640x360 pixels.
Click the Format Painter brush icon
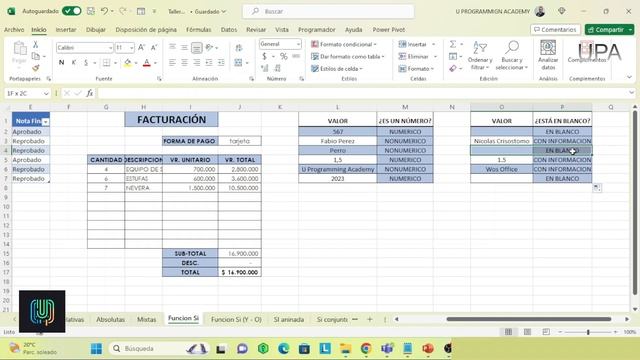click(36, 68)
